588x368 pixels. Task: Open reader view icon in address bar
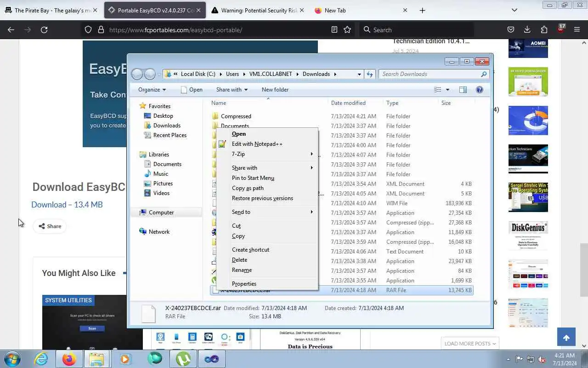[x=334, y=29]
